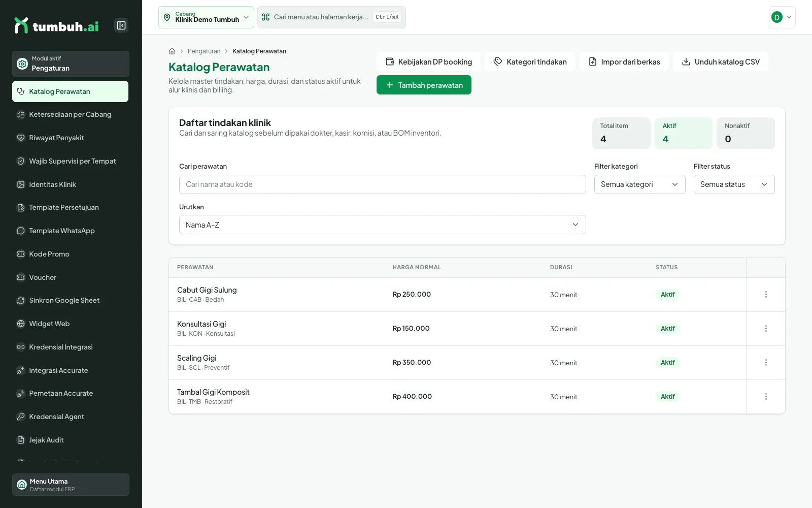Open Jejak Audit in sidebar
The width and height of the screenshot is (812, 508).
click(70, 440)
